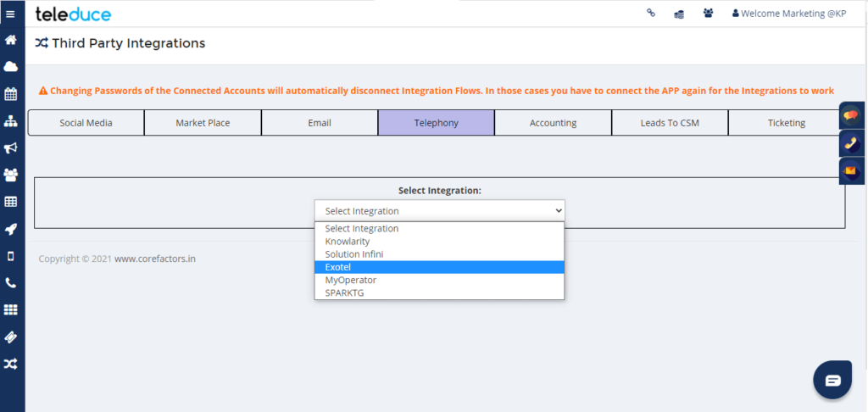Choose 'Select Integration' placeholder option in list
The height and width of the screenshot is (412, 868).
[x=440, y=228]
